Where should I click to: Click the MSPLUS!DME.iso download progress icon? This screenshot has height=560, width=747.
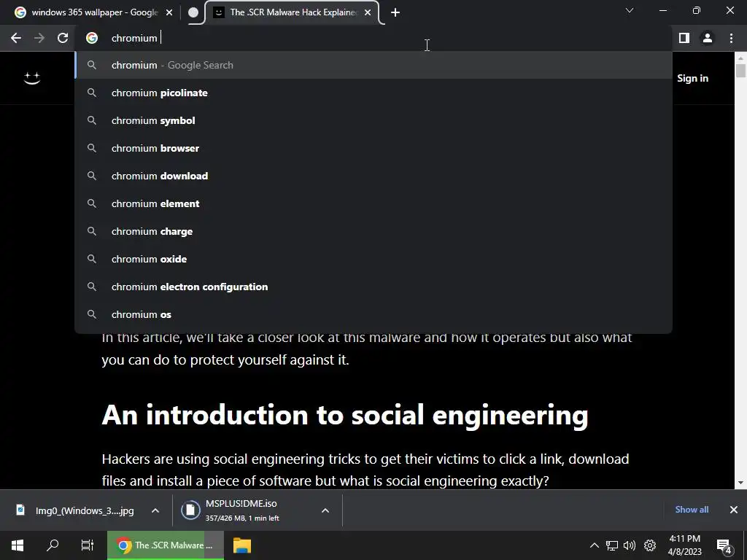190,510
